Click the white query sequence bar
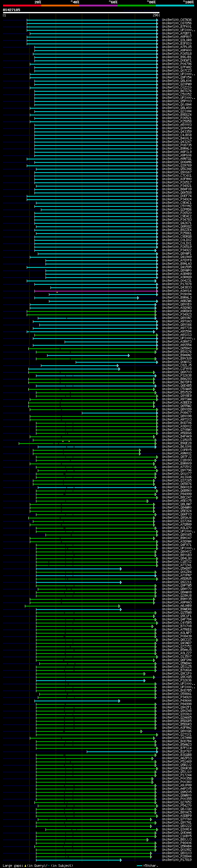The image size is (197, 868). pos(81,13)
